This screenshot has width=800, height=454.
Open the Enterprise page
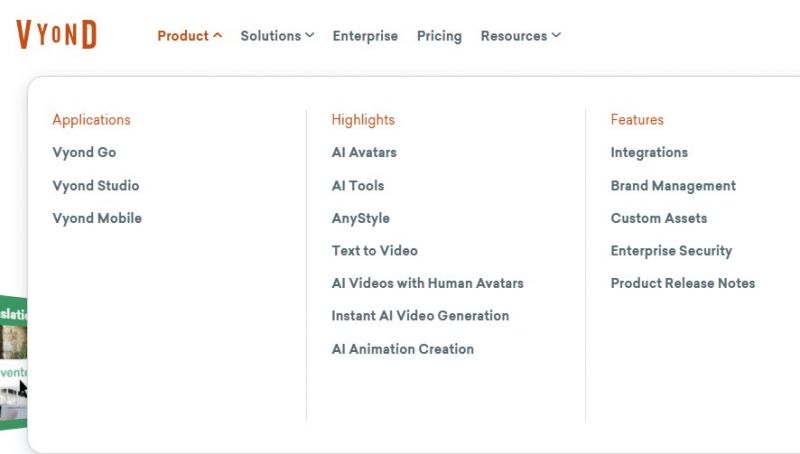tap(365, 36)
